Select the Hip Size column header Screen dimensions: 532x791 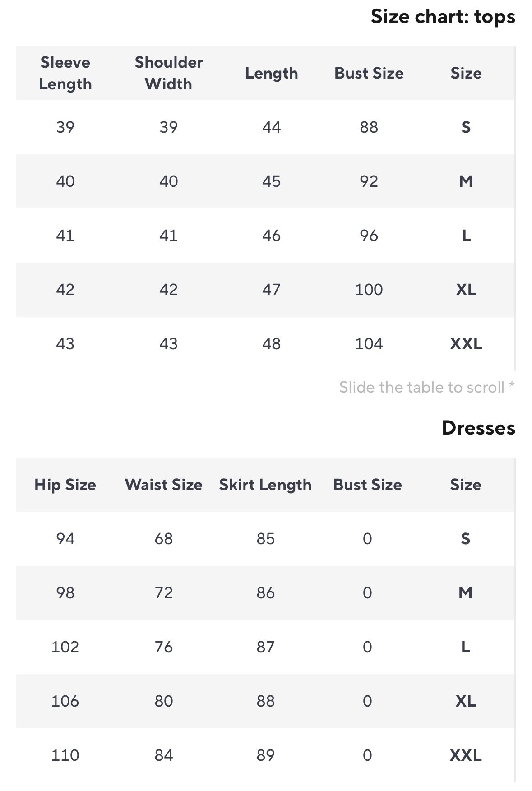click(65, 485)
